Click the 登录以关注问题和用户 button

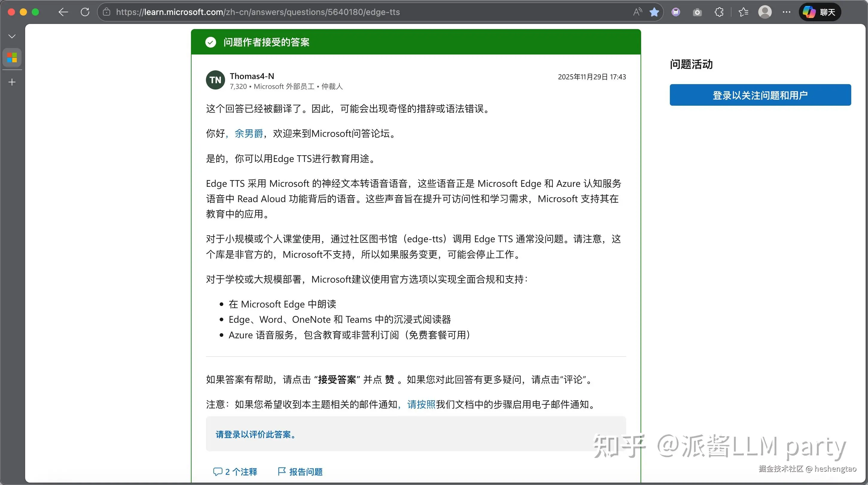[760, 95]
